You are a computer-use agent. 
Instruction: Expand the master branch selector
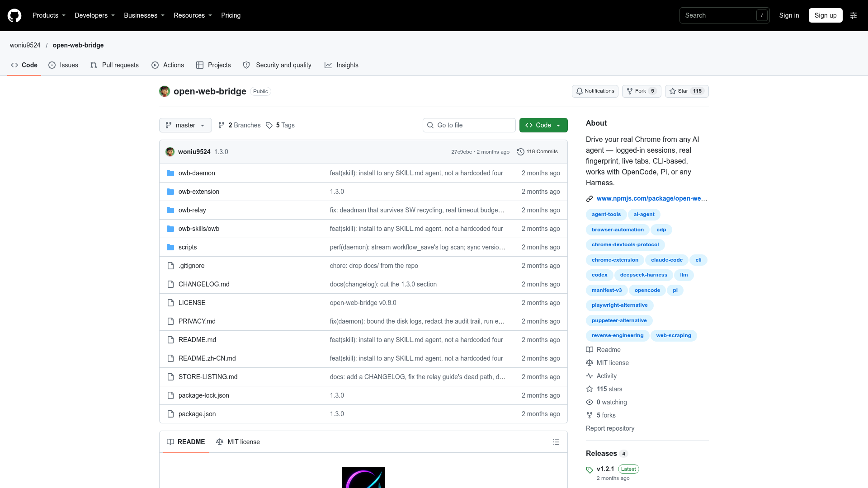click(x=185, y=125)
